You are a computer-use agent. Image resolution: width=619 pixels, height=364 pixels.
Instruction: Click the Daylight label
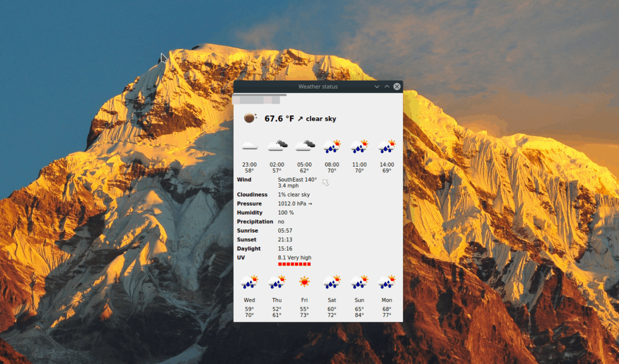point(248,249)
